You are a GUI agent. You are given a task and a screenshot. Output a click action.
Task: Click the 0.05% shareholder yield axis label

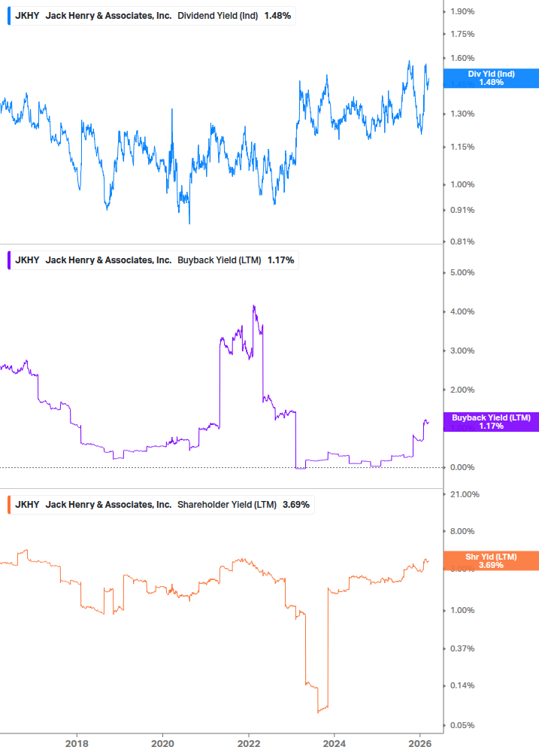462,726
